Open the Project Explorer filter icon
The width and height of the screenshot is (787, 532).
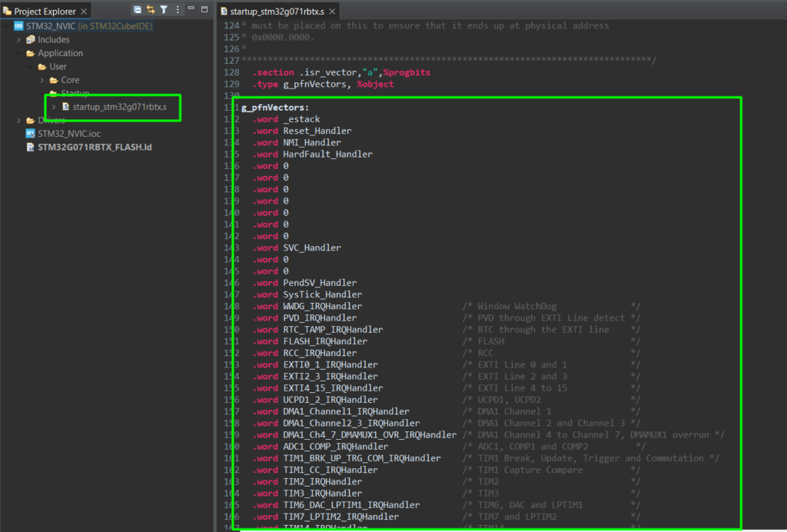pos(164,10)
